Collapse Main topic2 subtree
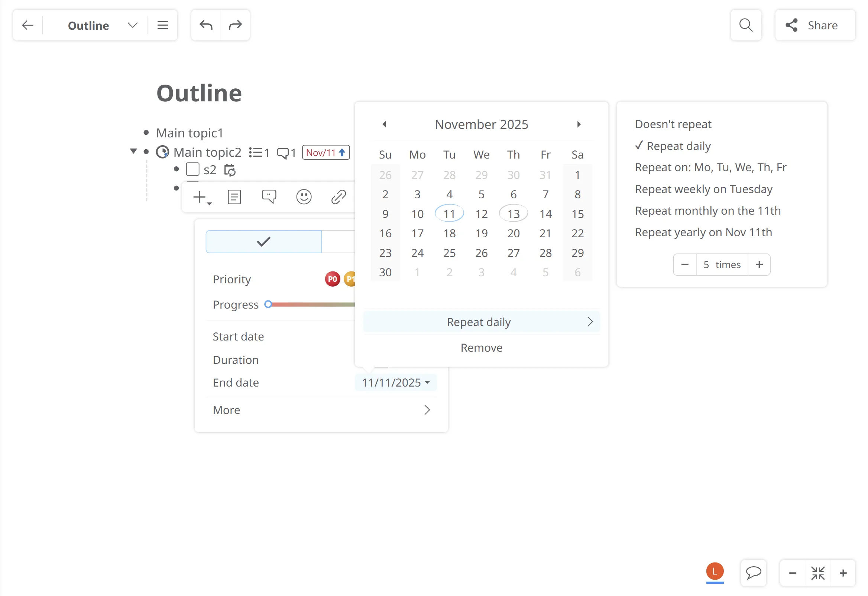The height and width of the screenshot is (596, 868). [133, 151]
